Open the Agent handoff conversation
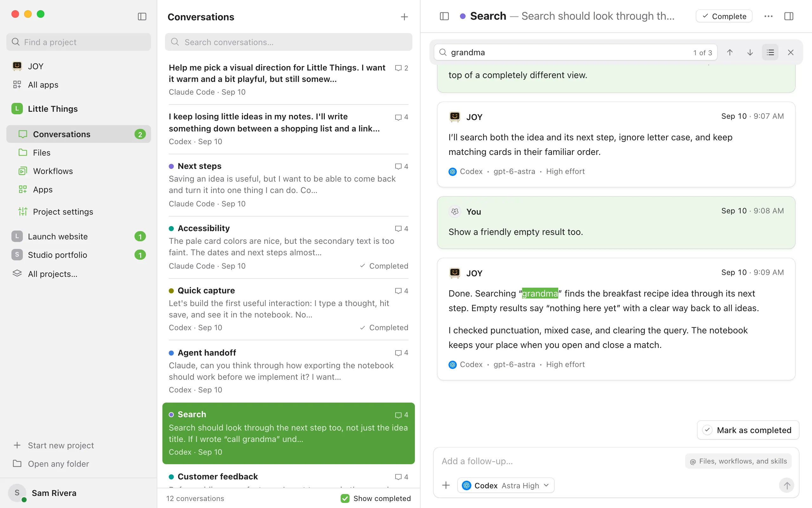 tap(289, 371)
